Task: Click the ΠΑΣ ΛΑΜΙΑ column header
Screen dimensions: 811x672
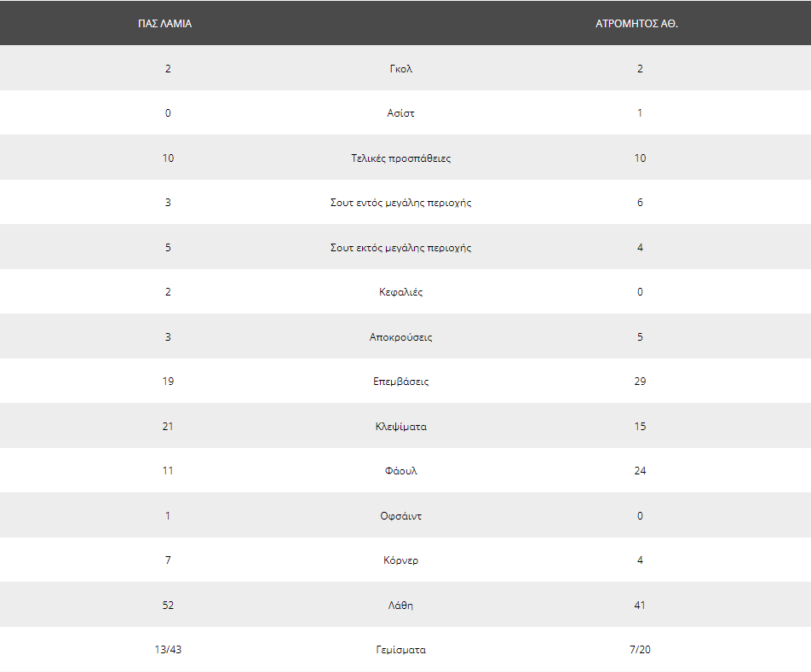Action: coord(165,24)
